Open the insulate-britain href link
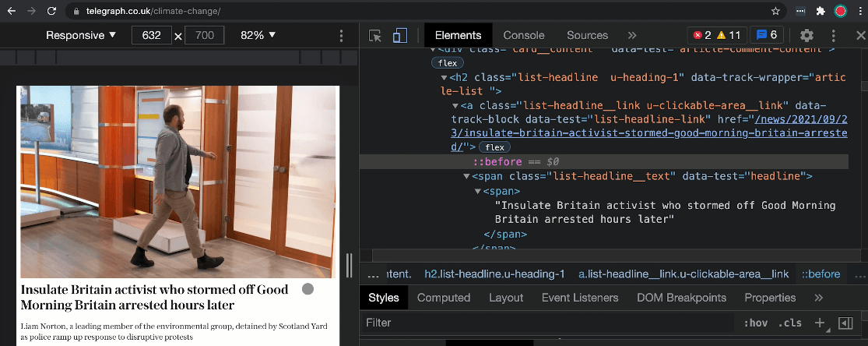Image resolution: width=868 pixels, height=346 pixels. pos(648,133)
